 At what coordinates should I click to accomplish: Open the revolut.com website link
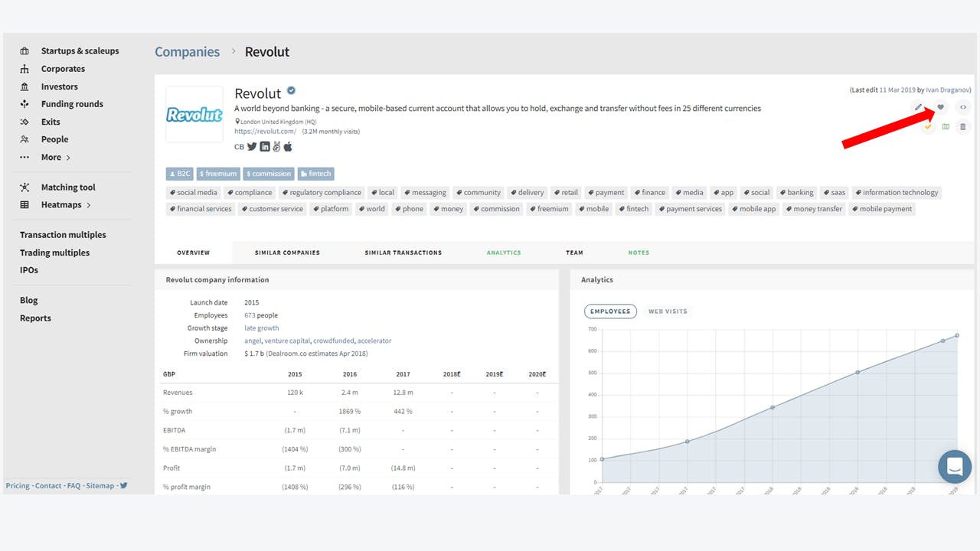(x=265, y=131)
